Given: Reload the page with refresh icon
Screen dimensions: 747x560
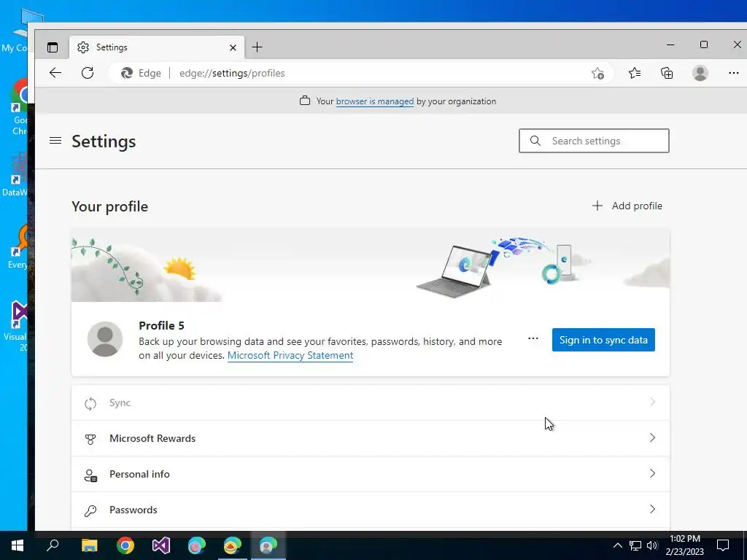Looking at the screenshot, I should pyautogui.click(x=88, y=73).
